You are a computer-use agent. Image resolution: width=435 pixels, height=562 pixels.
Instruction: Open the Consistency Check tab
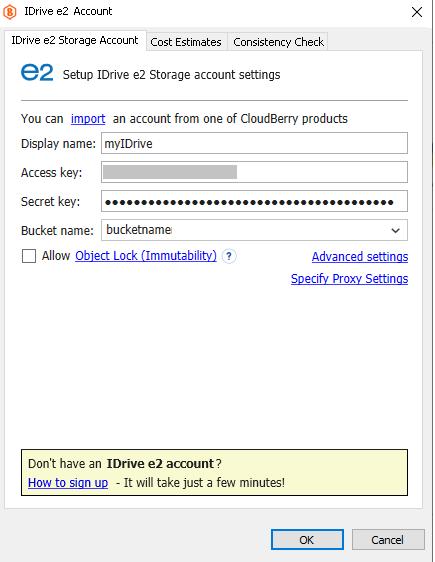click(x=278, y=42)
